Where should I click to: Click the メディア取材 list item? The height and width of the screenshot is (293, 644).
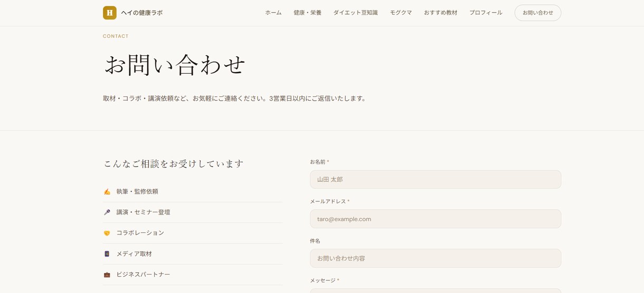[x=193, y=254]
